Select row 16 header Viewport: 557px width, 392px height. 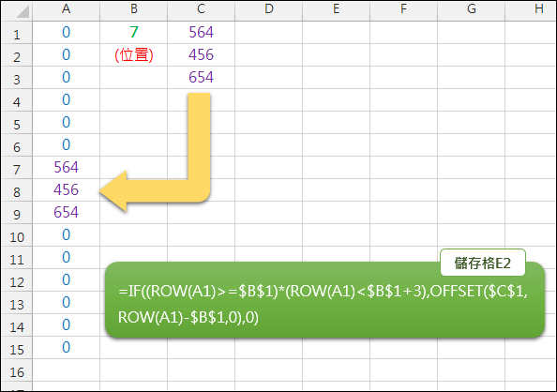(17, 370)
